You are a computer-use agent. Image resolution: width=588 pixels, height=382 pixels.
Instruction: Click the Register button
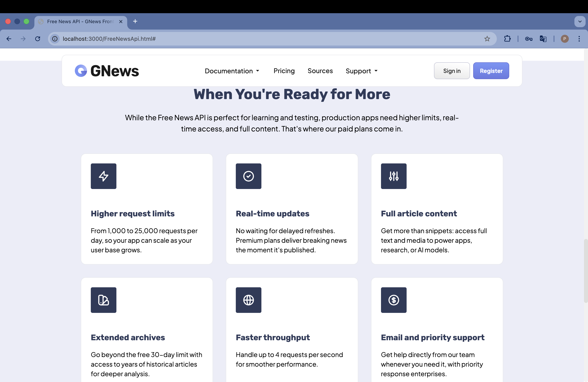491,71
